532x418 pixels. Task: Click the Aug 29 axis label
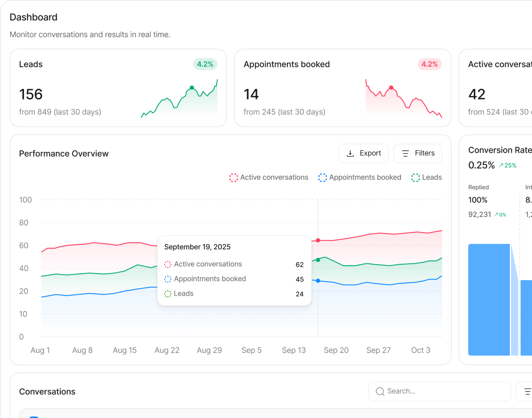209,350
